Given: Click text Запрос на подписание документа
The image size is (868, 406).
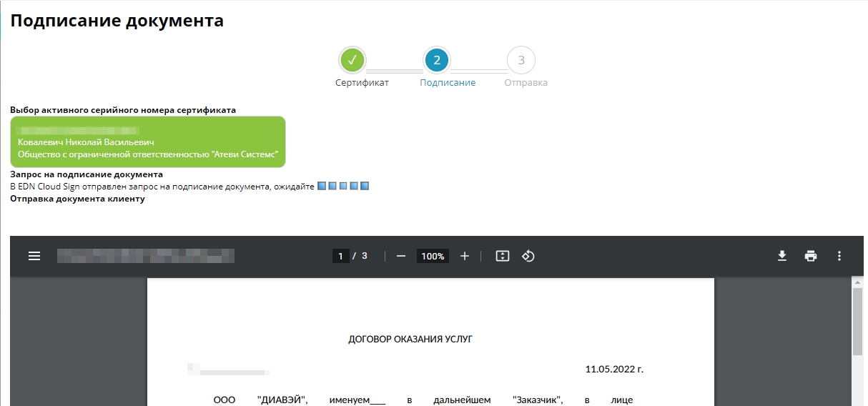Looking at the screenshot, I should pyautogui.click(x=87, y=174).
